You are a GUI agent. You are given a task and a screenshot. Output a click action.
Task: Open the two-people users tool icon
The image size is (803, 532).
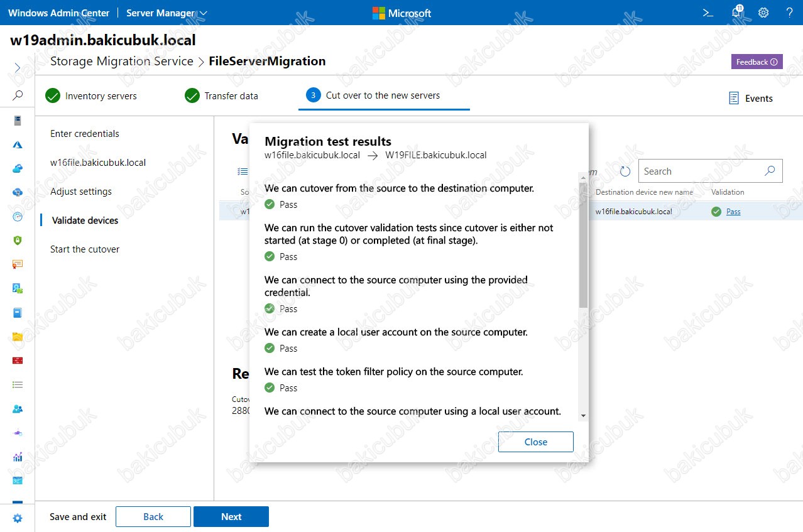(x=18, y=408)
